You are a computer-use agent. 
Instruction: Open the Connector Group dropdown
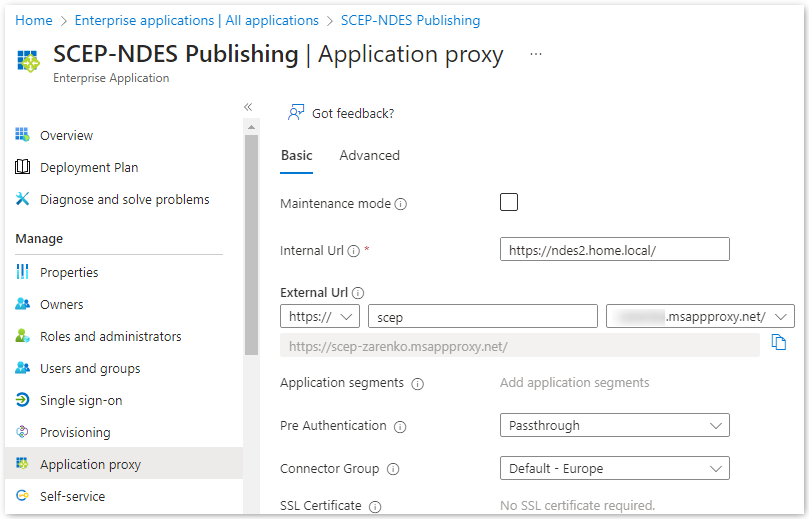coord(614,468)
